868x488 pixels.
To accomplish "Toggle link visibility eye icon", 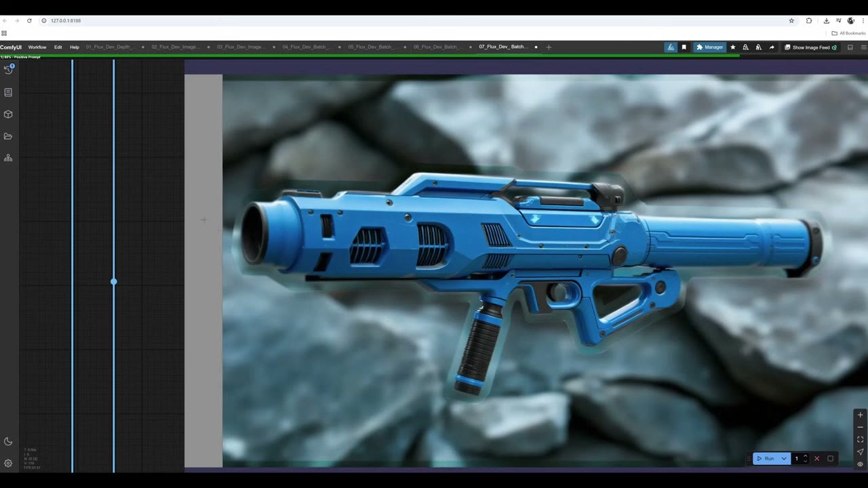I will [x=860, y=464].
